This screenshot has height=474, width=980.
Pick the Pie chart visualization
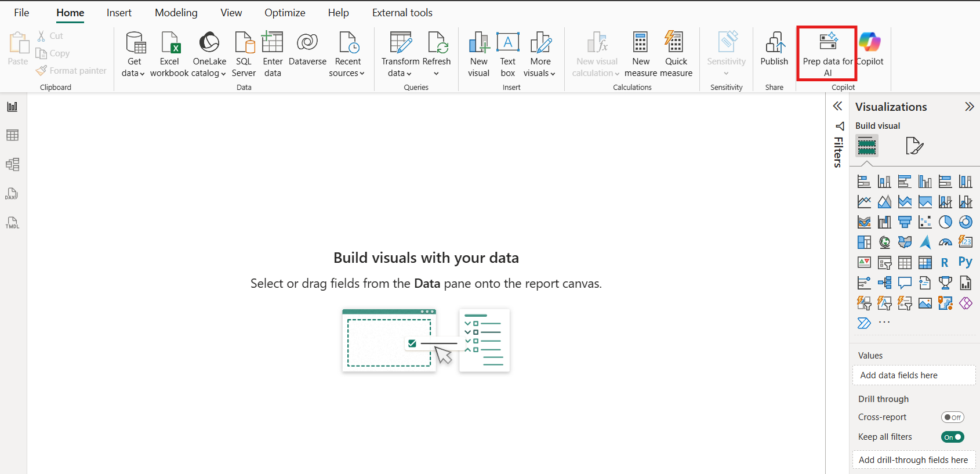[x=945, y=222]
